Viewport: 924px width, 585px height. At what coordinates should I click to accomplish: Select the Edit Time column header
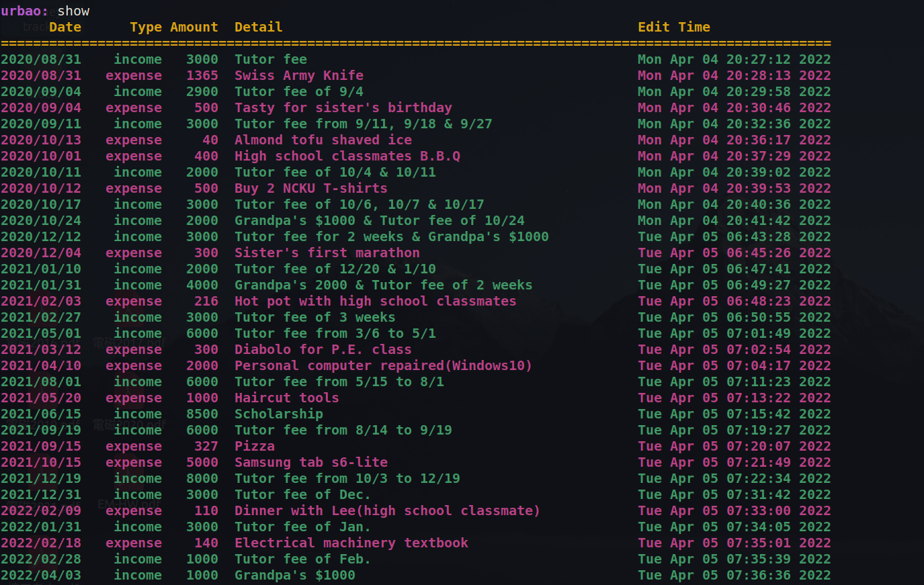click(674, 27)
